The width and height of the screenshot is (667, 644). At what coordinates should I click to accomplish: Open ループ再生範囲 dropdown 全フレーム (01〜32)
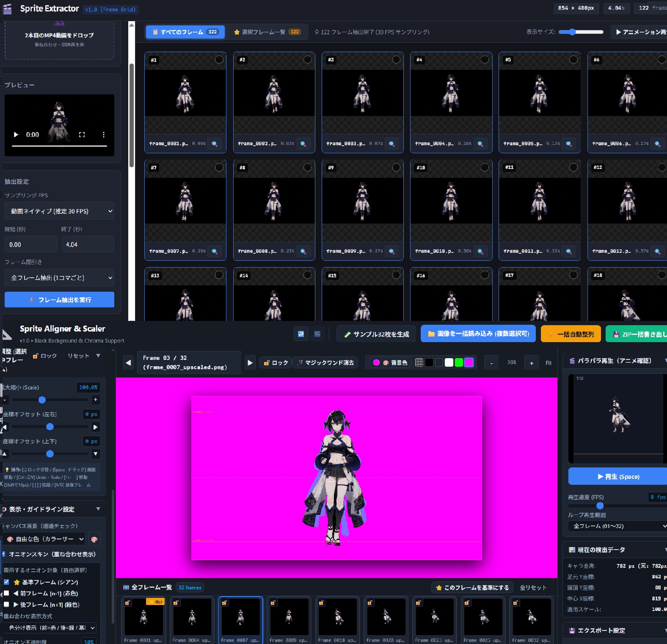coord(618,526)
